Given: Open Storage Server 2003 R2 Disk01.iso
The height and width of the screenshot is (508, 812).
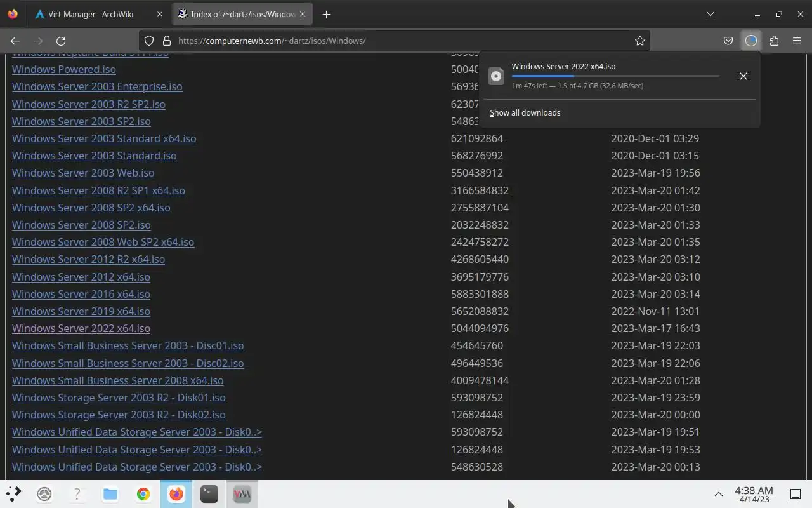Looking at the screenshot, I should click(x=119, y=398).
